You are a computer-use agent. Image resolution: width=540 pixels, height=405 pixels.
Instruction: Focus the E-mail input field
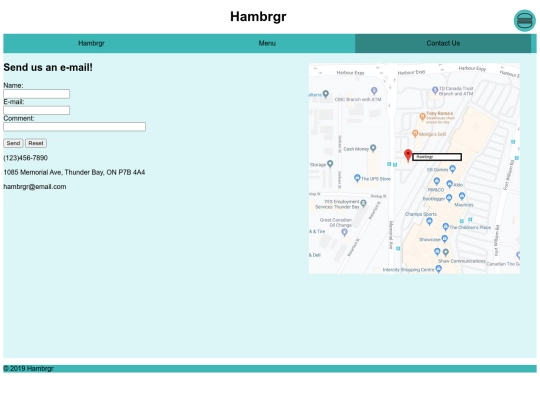[37, 110]
